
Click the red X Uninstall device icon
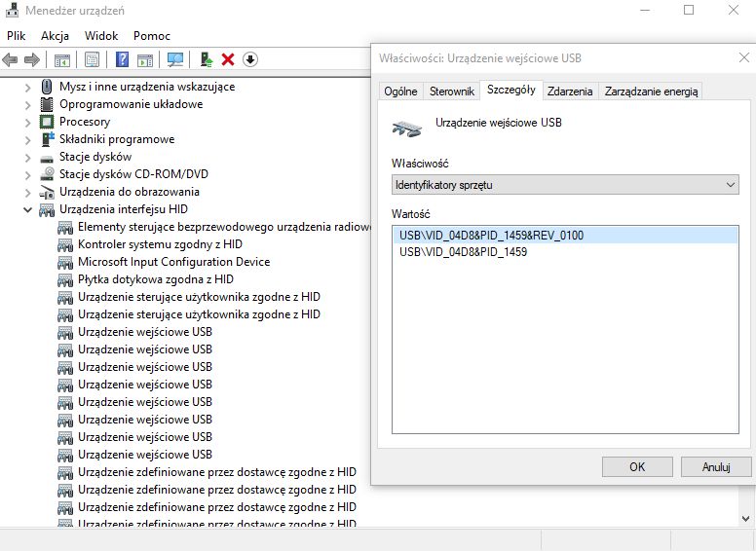228,59
